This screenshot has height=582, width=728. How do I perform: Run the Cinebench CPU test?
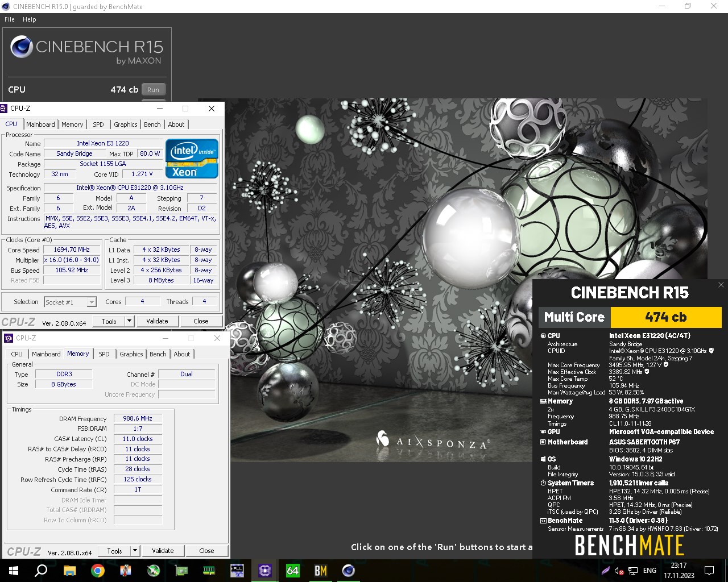tap(154, 90)
